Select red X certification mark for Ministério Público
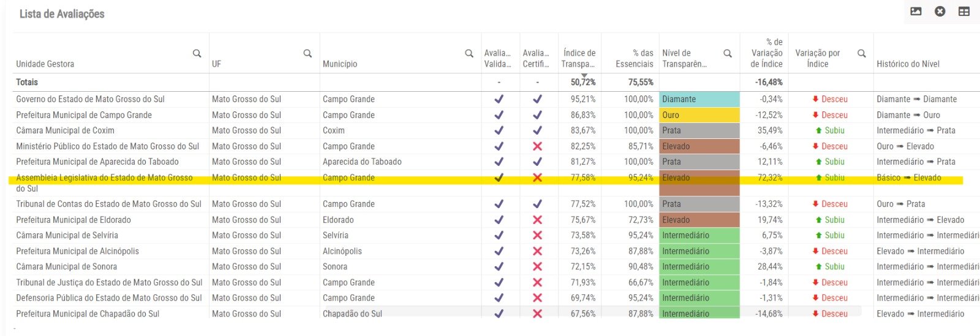This screenshot has height=336, width=980. (x=537, y=146)
